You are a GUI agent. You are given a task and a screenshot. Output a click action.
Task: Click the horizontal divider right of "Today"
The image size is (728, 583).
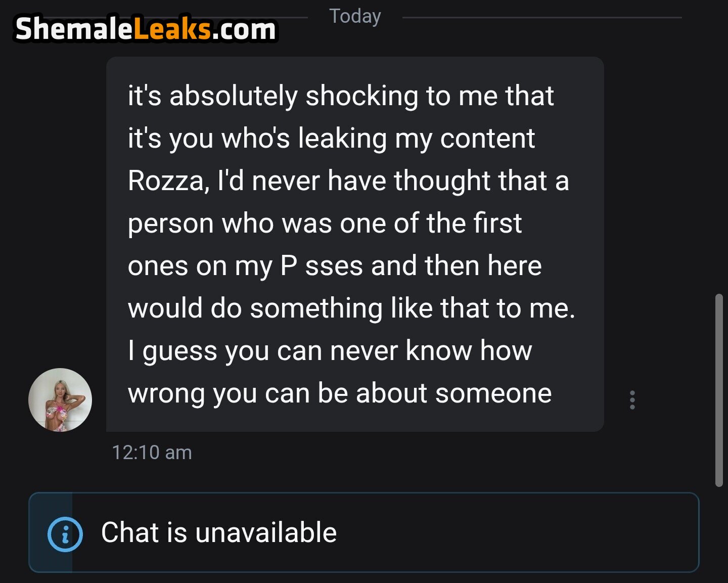[541, 18]
